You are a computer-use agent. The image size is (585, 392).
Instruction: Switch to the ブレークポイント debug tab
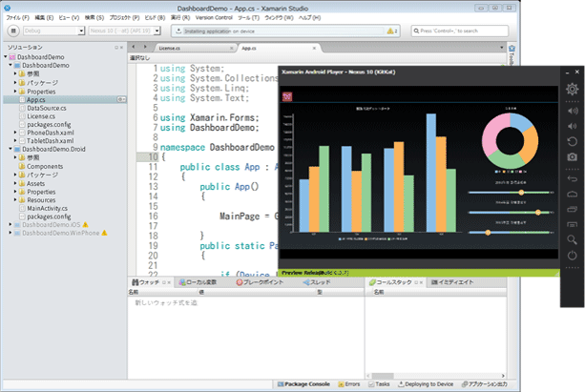[x=260, y=282]
